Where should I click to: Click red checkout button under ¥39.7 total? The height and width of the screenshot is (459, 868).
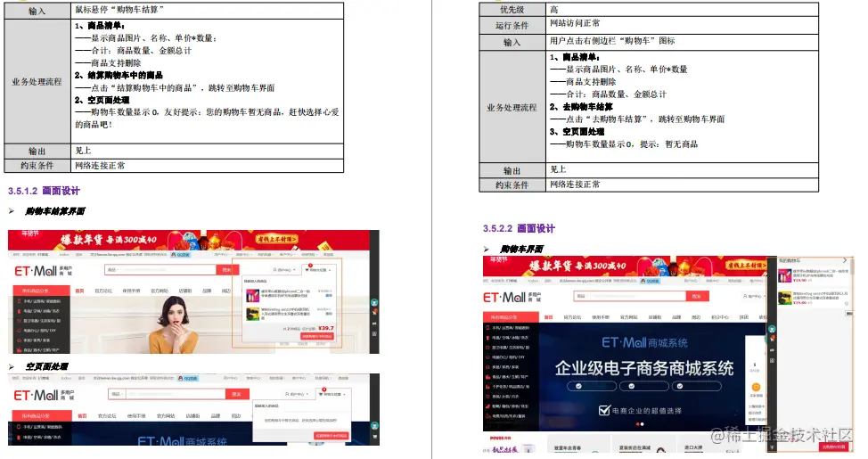317,336
